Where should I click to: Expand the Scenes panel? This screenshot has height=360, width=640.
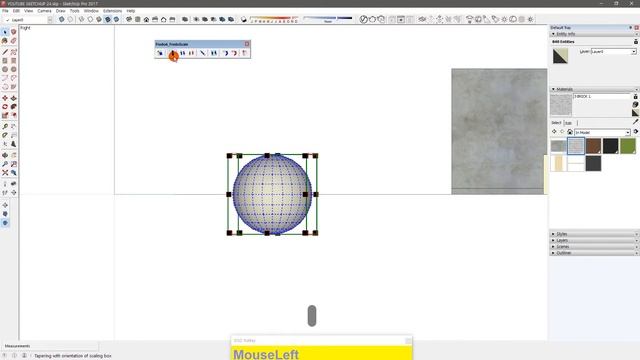coord(553,247)
